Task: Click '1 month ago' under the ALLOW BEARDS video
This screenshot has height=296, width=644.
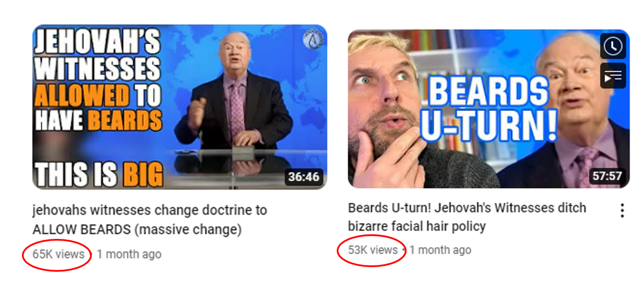Action: point(129,254)
